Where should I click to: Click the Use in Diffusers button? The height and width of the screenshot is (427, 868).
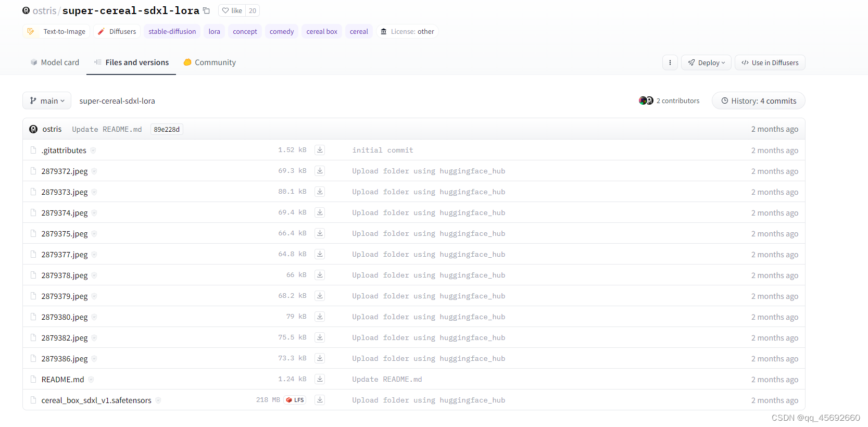[770, 62]
